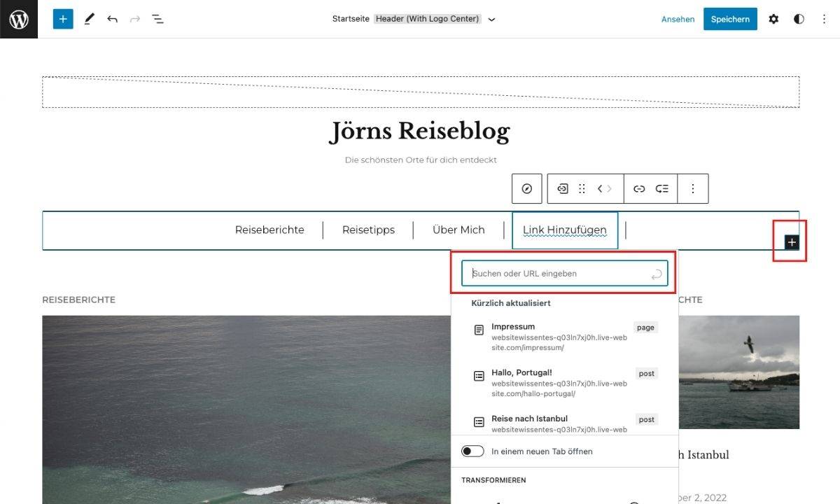Submit the URL with the return arrow
This screenshot has width=840, height=504.
(656, 274)
